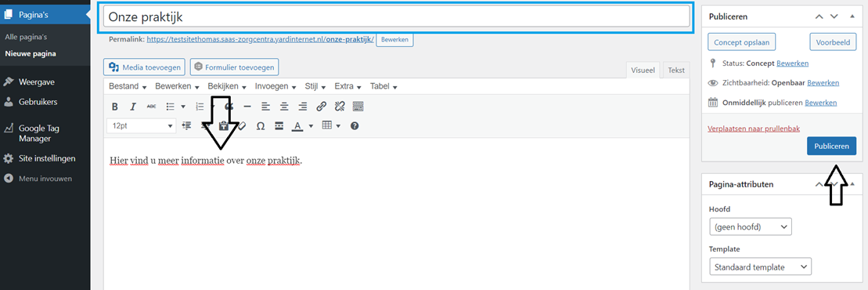Apply italic formatting
The width and height of the screenshot is (868, 290).
[x=133, y=107]
